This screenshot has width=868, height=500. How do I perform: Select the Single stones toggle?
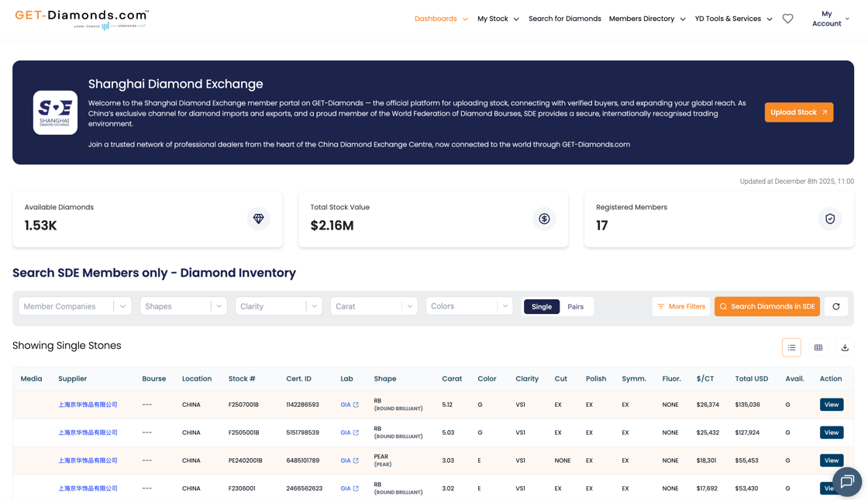click(541, 306)
